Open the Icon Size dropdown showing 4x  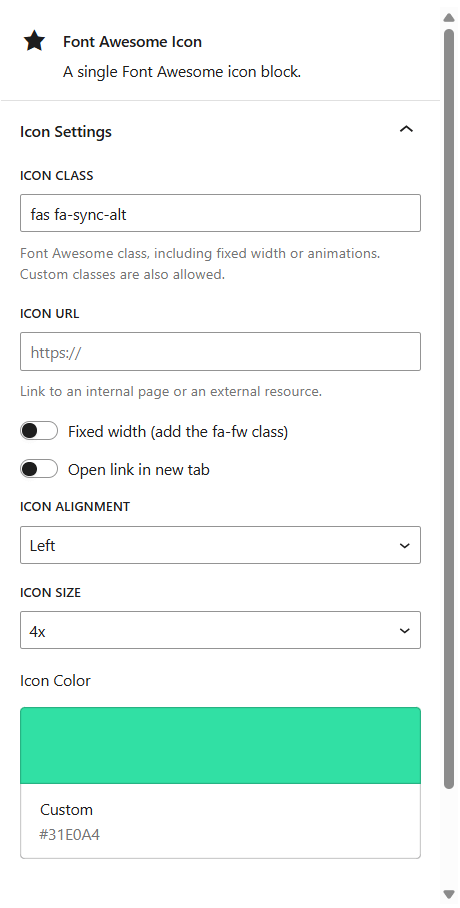[x=220, y=630]
